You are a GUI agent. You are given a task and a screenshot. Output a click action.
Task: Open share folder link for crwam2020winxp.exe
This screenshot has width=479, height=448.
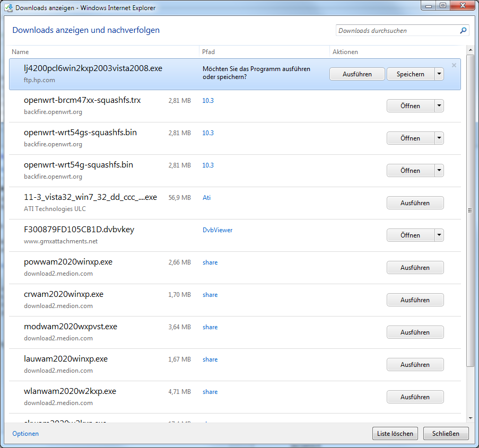point(210,295)
